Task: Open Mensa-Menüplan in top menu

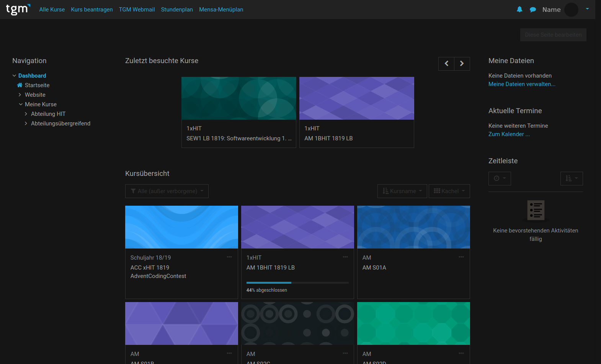Action: pos(221,10)
